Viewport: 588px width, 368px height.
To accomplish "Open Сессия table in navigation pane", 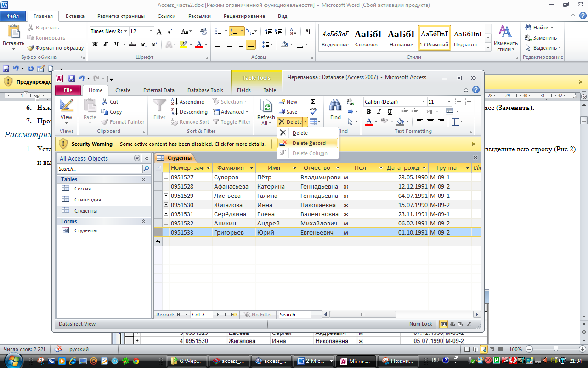I will coord(83,189).
